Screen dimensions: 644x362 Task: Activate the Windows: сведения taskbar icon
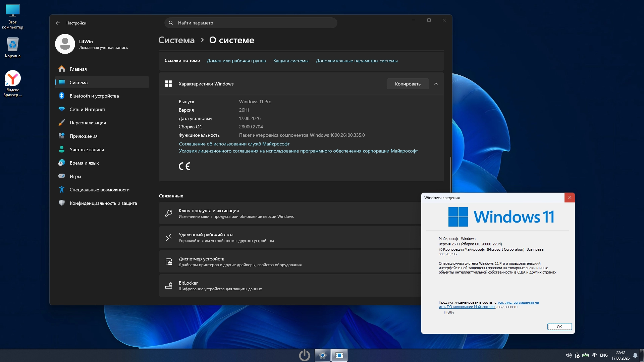339,355
